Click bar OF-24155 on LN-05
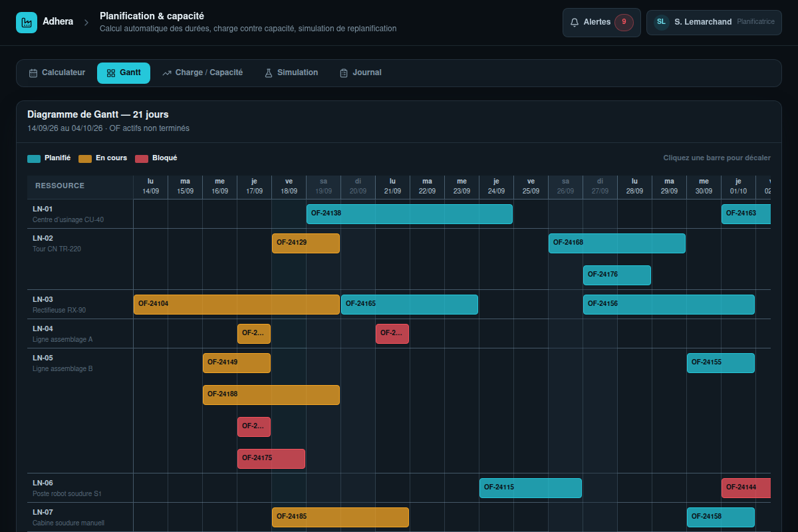 pyautogui.click(x=721, y=362)
